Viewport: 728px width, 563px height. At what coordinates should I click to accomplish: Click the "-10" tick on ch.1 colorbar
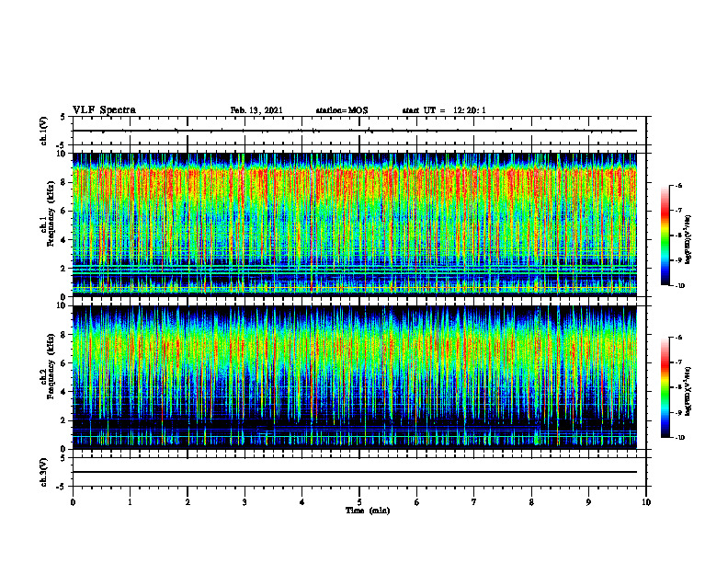679,286
